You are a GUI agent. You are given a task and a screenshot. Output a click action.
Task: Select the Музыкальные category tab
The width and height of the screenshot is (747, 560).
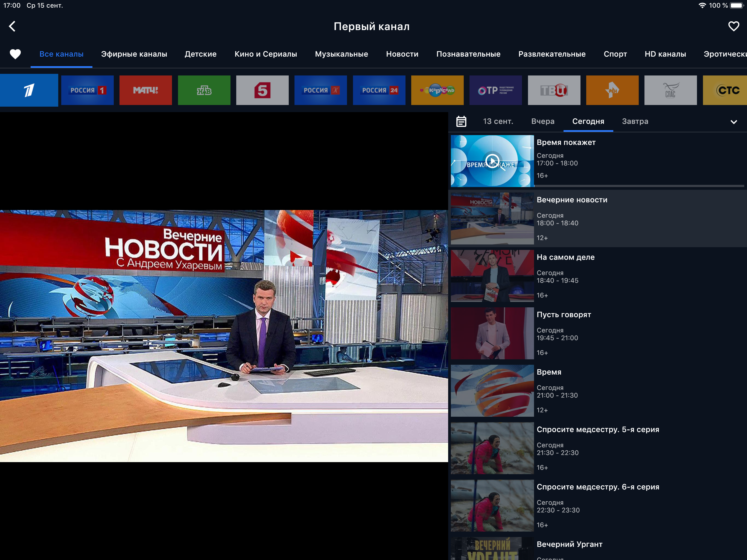click(x=342, y=54)
